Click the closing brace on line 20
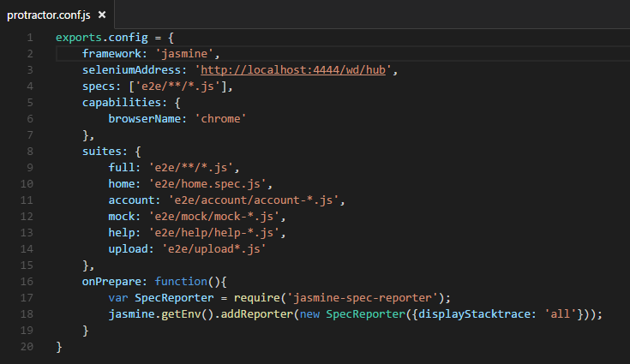This screenshot has width=630, height=364. (59, 346)
